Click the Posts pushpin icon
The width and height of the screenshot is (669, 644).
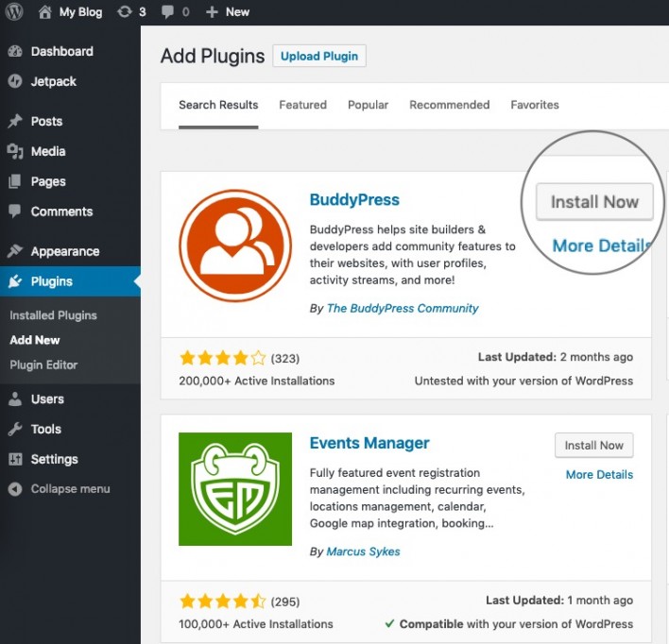coord(15,121)
